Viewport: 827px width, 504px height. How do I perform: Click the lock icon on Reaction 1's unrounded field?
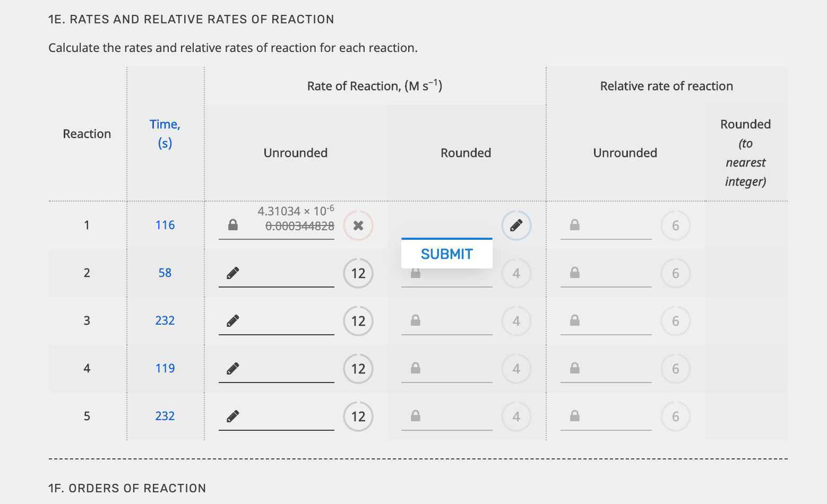pyautogui.click(x=232, y=225)
